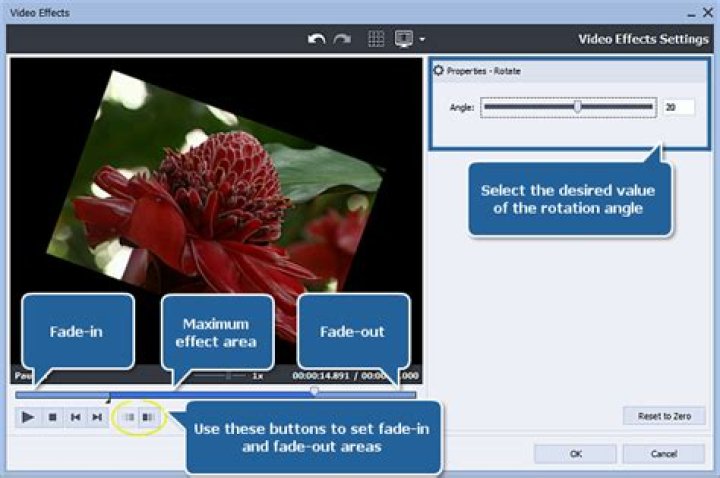Click the Undo arrow icon
The width and height of the screenshot is (720, 478).
tap(319, 39)
